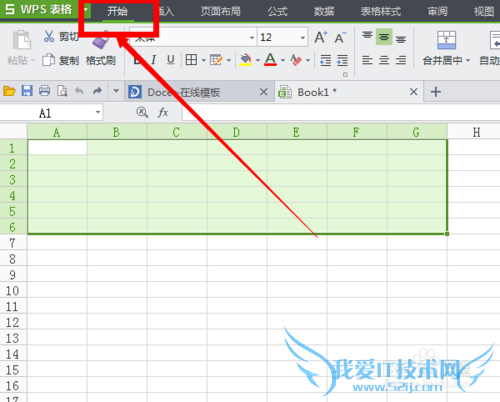
Task: Click the Undo arrow
Action: pyautogui.click(x=79, y=91)
